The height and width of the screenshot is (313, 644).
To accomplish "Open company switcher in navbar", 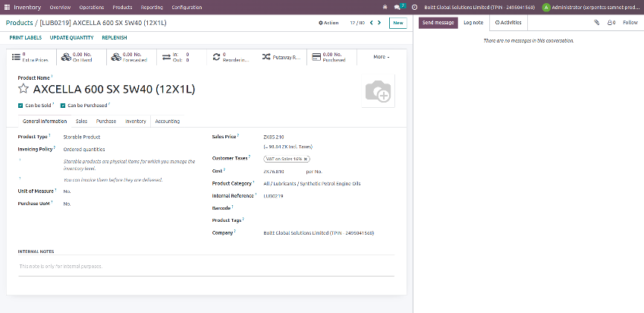I will [479, 8].
